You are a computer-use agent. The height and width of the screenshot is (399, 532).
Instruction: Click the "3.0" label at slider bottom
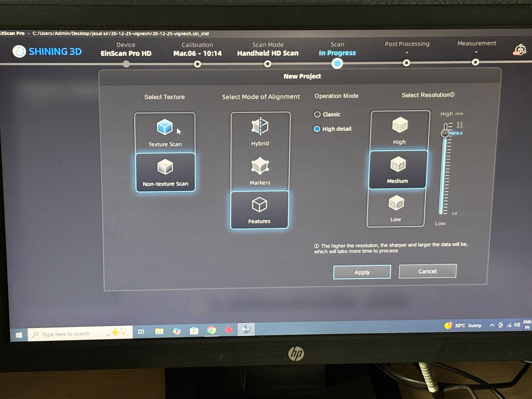click(x=454, y=213)
